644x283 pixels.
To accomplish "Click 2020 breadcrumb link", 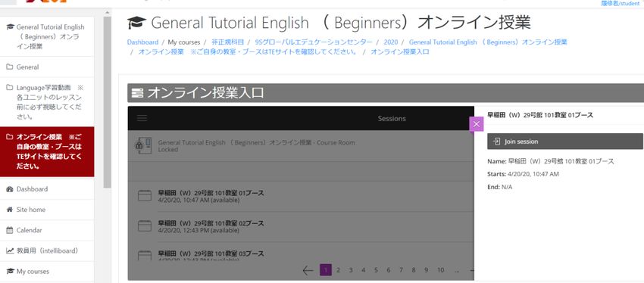I will pyautogui.click(x=391, y=42).
